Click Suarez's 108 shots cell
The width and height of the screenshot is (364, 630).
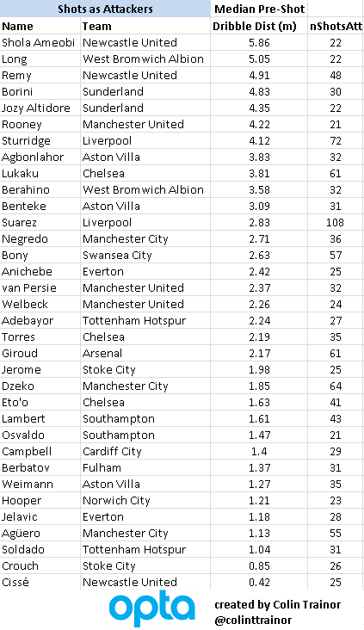(336, 223)
